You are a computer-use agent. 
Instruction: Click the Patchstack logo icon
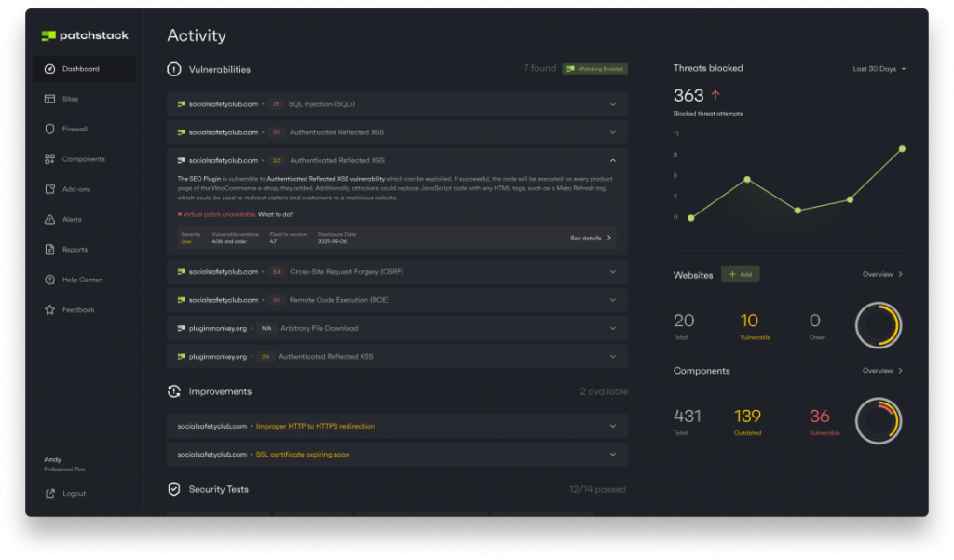pyautogui.click(x=48, y=36)
